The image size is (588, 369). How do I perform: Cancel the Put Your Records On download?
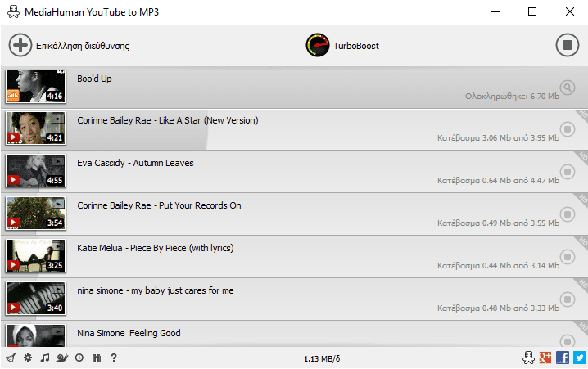pos(568,214)
